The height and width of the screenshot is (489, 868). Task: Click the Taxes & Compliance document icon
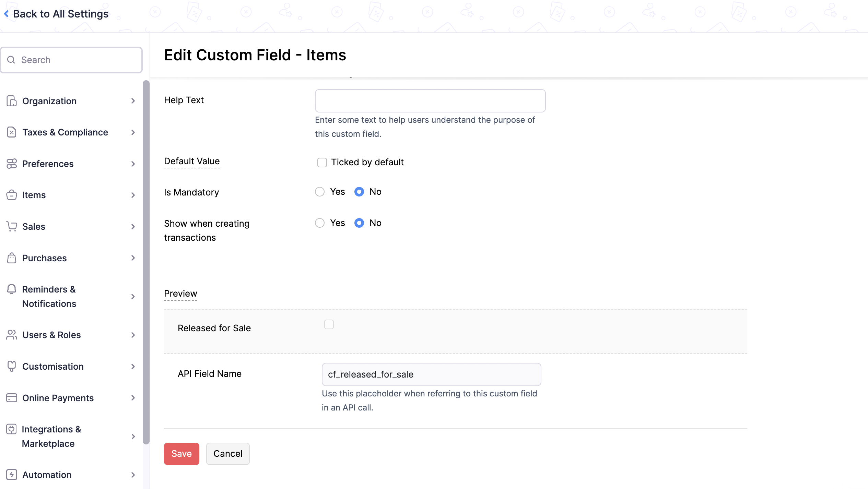pos(12,132)
